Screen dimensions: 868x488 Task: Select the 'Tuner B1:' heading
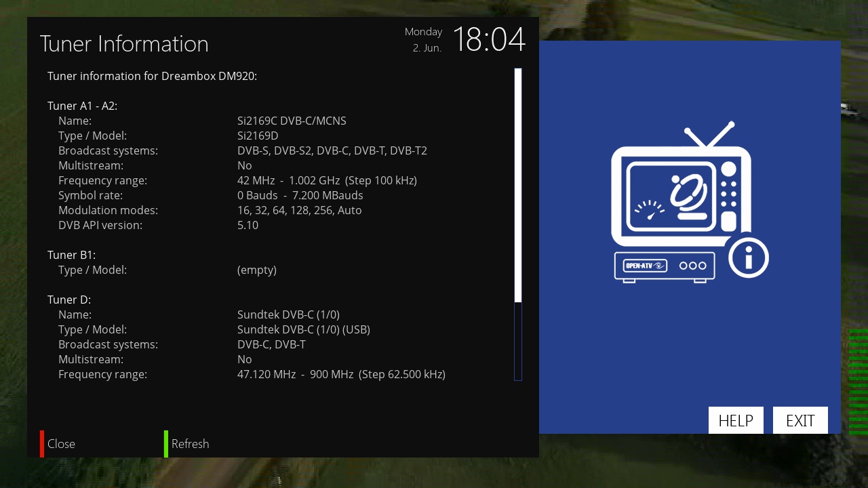tap(71, 255)
